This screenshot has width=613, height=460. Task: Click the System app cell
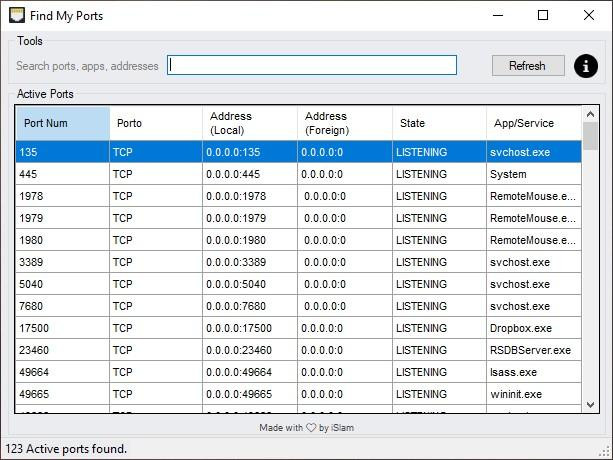pyautogui.click(x=534, y=174)
